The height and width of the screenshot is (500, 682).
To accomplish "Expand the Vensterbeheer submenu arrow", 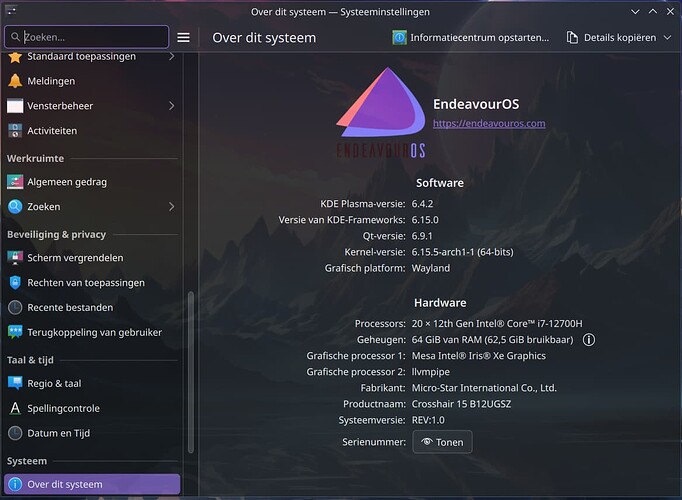I will [x=171, y=106].
